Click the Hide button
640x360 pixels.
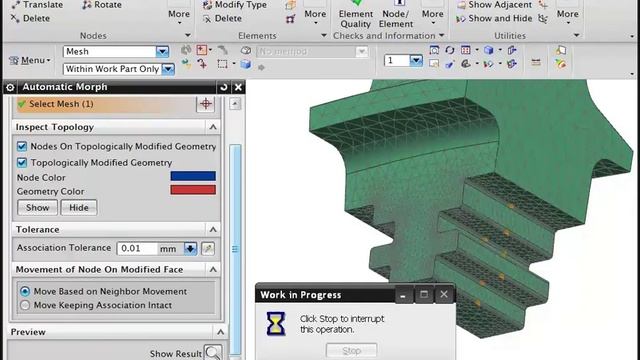coord(79,207)
